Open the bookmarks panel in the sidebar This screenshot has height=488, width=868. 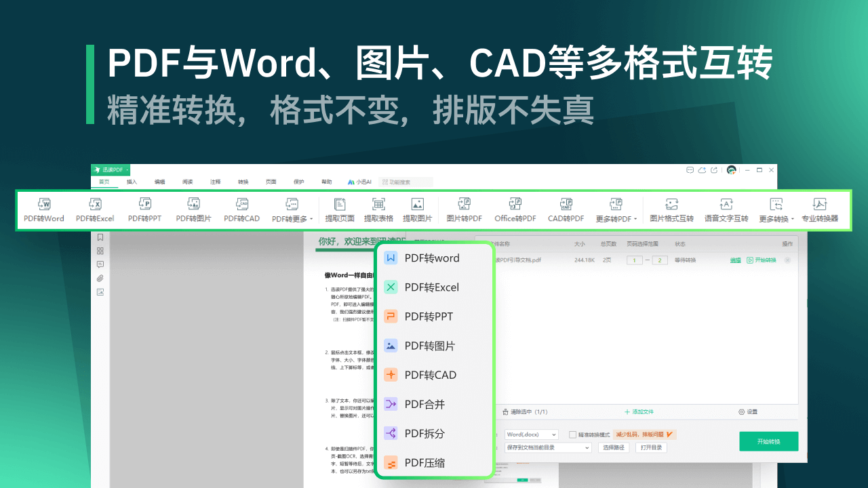tap(100, 237)
